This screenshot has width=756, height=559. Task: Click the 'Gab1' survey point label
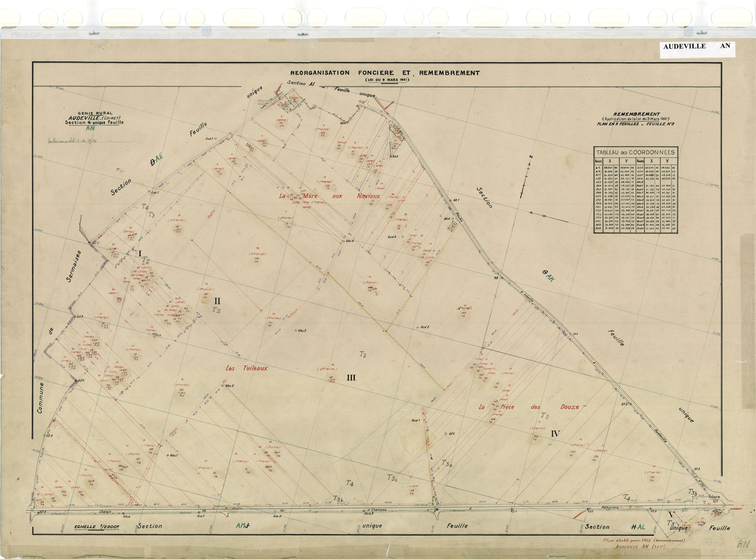tap(155, 192)
